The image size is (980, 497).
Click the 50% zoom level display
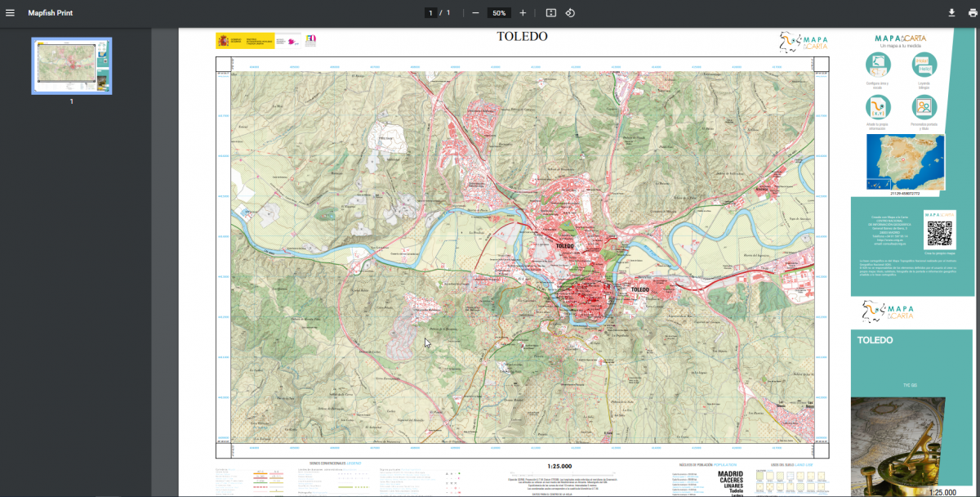(498, 12)
